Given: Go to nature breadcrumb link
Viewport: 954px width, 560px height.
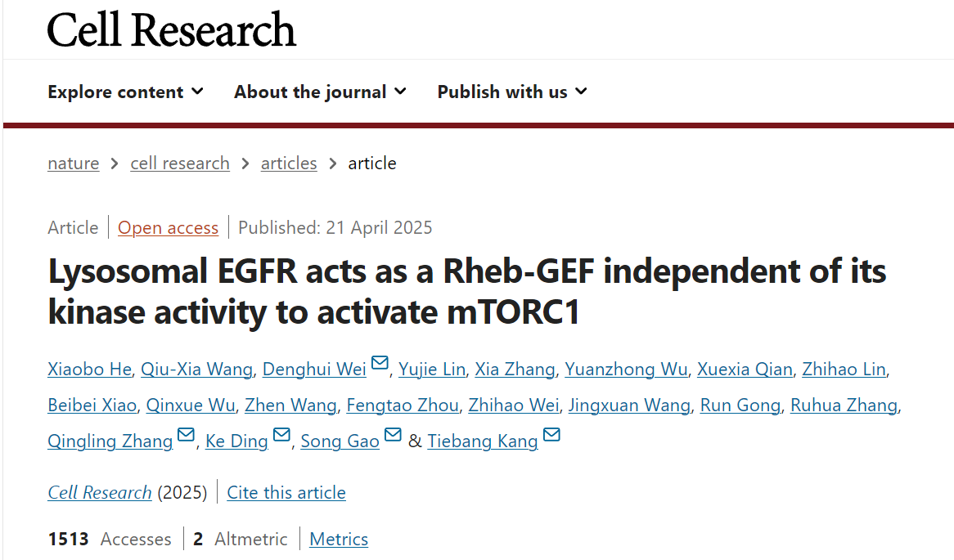Looking at the screenshot, I should 73,164.
